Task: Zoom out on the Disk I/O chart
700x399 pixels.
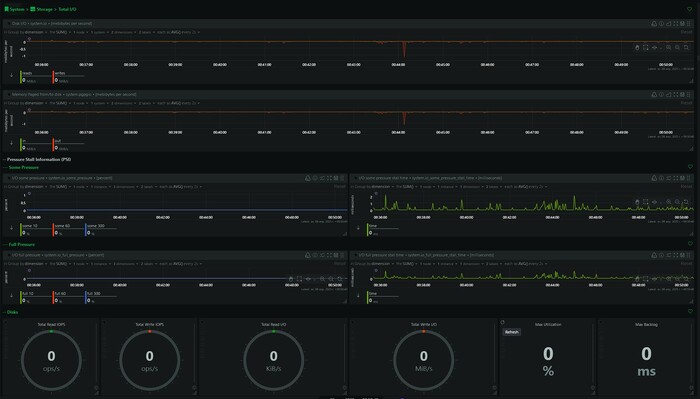Action: (677, 47)
